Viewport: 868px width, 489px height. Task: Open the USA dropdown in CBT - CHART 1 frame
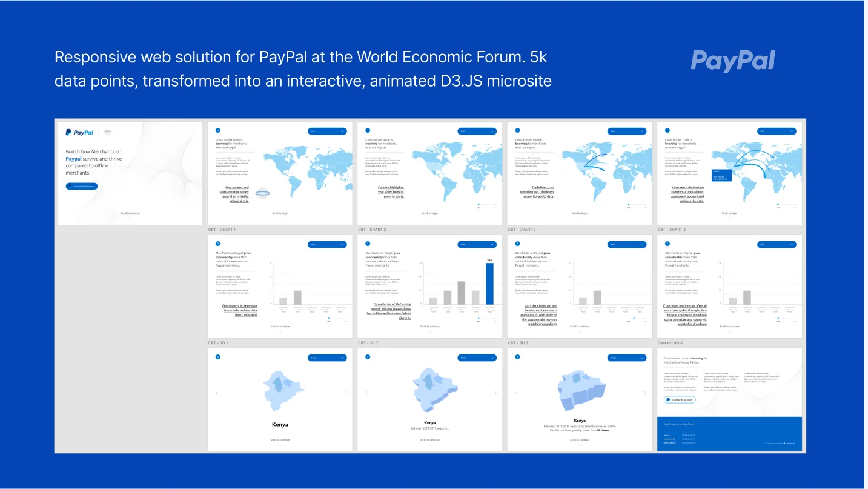coord(327,244)
